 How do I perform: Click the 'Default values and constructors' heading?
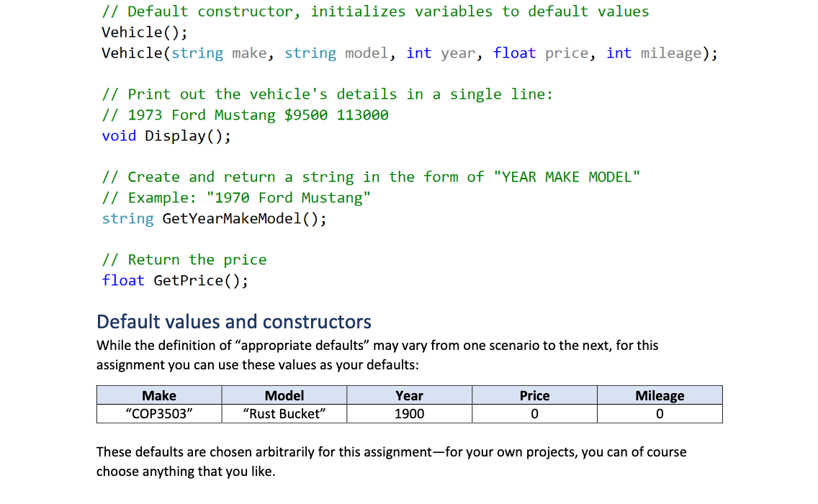(234, 322)
